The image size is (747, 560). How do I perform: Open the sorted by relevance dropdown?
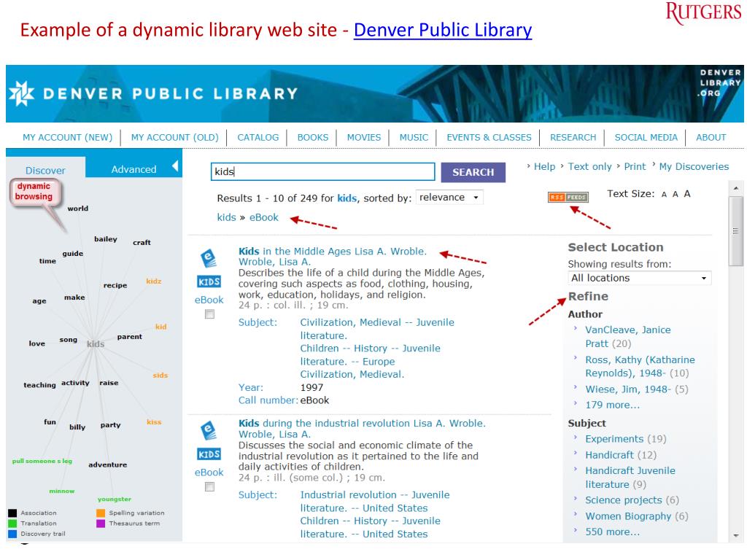click(449, 197)
